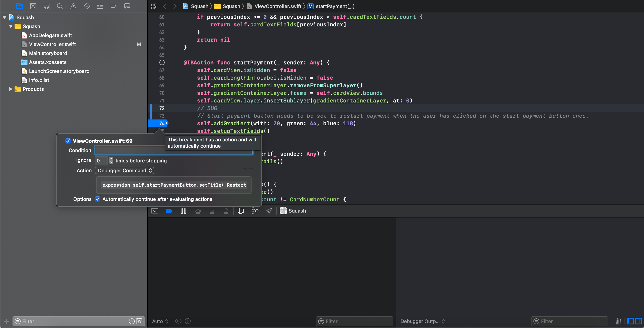This screenshot has width=644, height=328.
Task: Open the Breakpoint navigator
Action: coord(114,6)
